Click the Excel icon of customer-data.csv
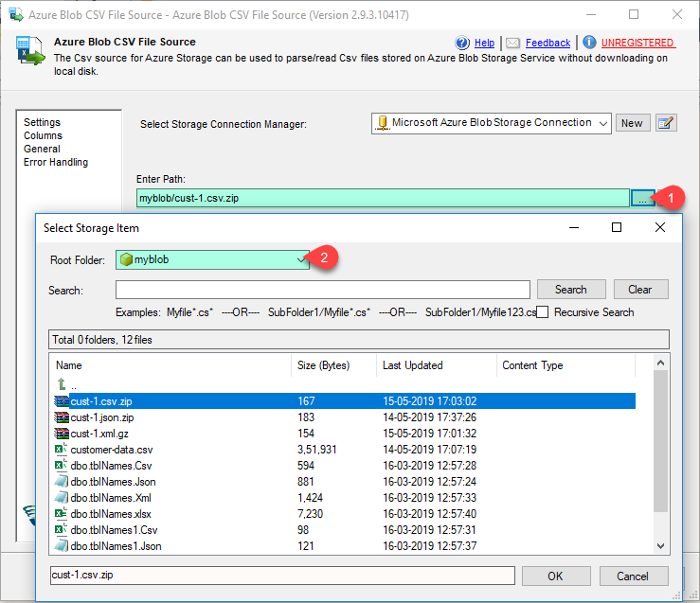Image resolution: width=700 pixels, height=603 pixels. pos(62,449)
